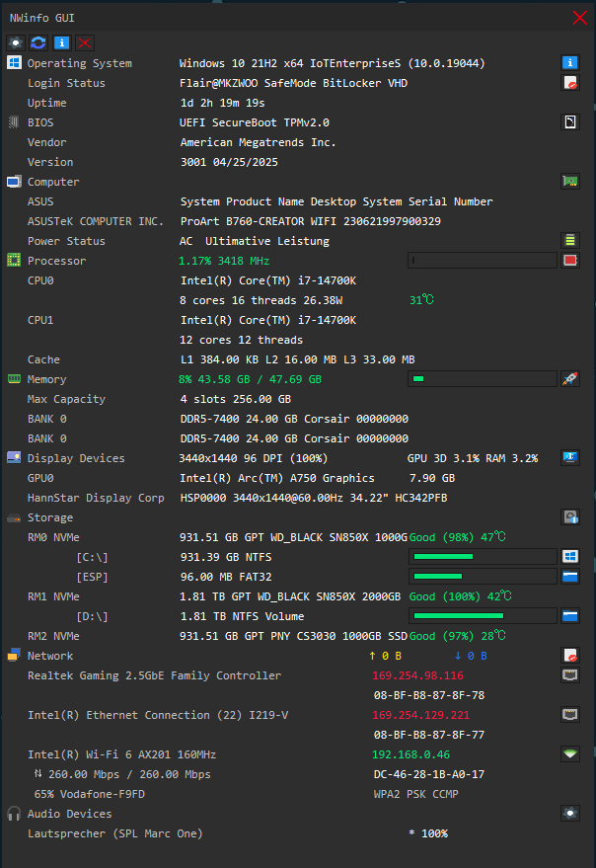Image resolution: width=596 pixels, height=868 pixels.
Task: Click the C:\ drive usage bar
Action: coord(483,556)
